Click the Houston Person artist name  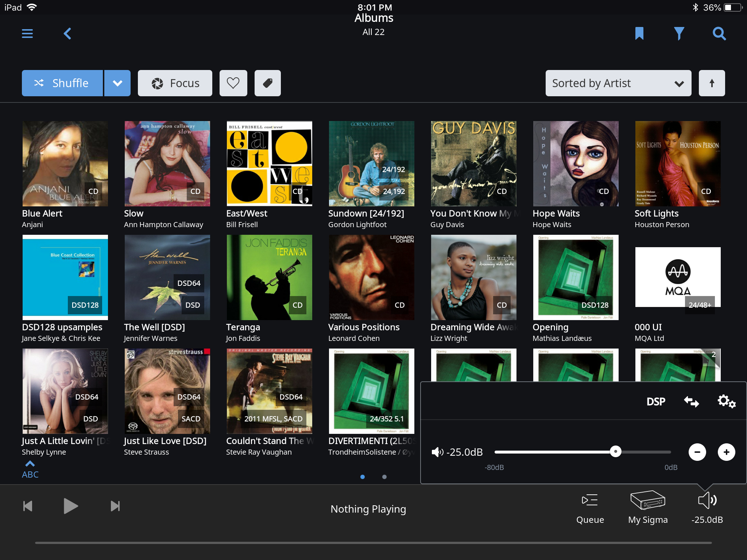(662, 225)
